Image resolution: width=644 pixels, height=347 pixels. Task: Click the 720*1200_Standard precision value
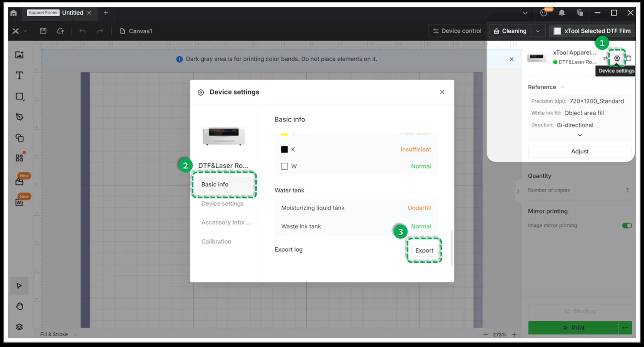(597, 101)
